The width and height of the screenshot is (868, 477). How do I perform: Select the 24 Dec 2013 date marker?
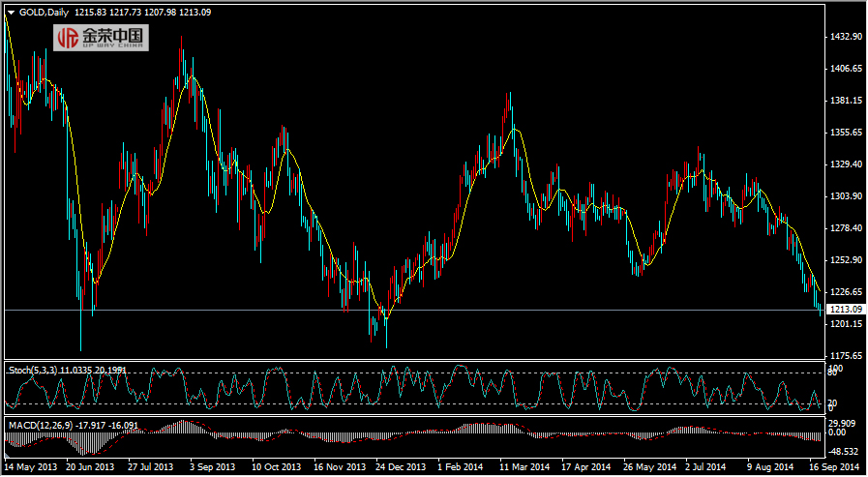pos(400,466)
